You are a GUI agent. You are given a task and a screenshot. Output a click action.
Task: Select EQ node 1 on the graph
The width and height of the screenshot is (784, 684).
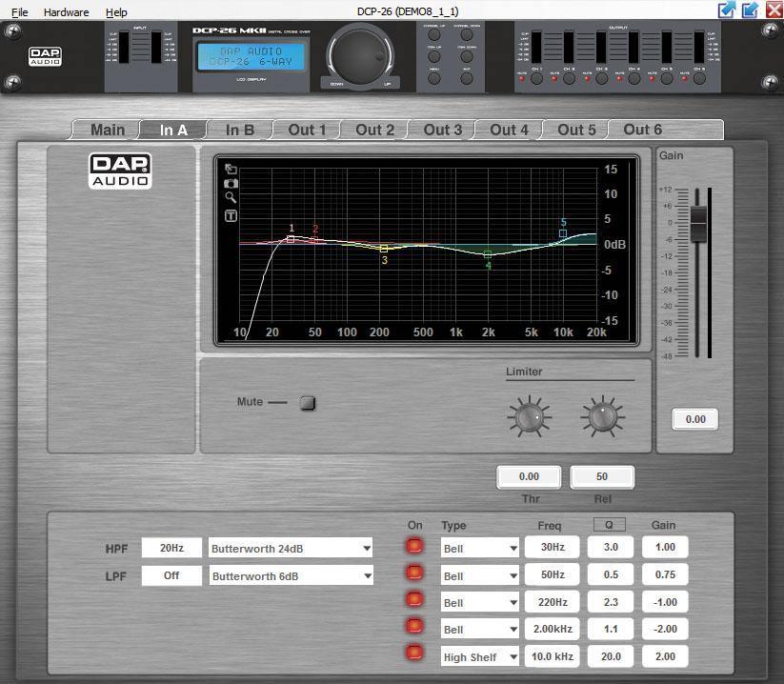[x=291, y=239]
